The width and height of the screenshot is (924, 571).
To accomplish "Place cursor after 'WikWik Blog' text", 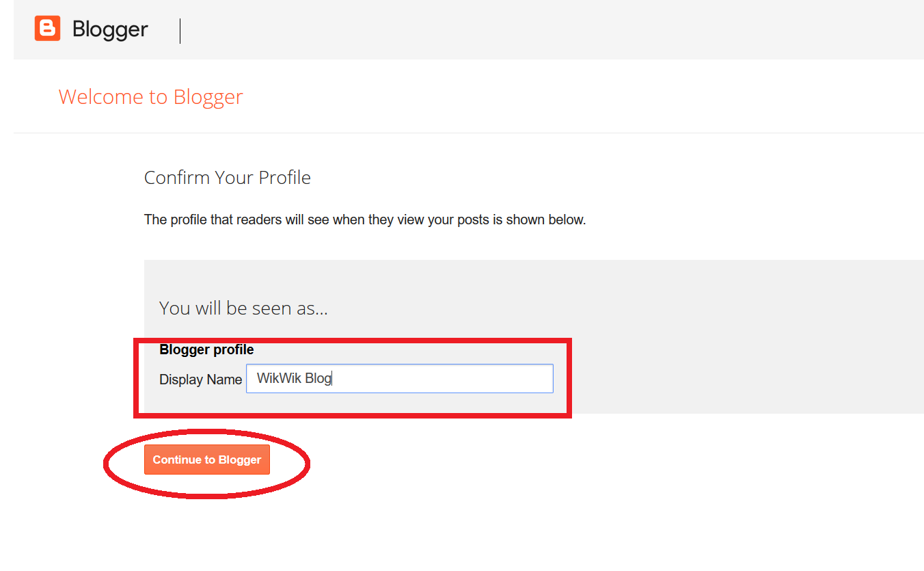I will coord(333,378).
